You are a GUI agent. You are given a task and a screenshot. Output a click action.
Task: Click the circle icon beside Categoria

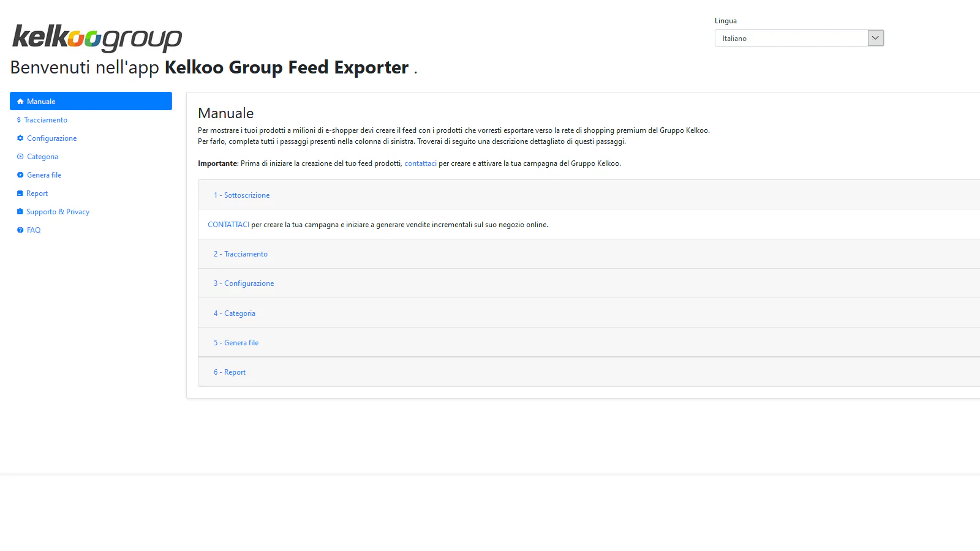[20, 157]
